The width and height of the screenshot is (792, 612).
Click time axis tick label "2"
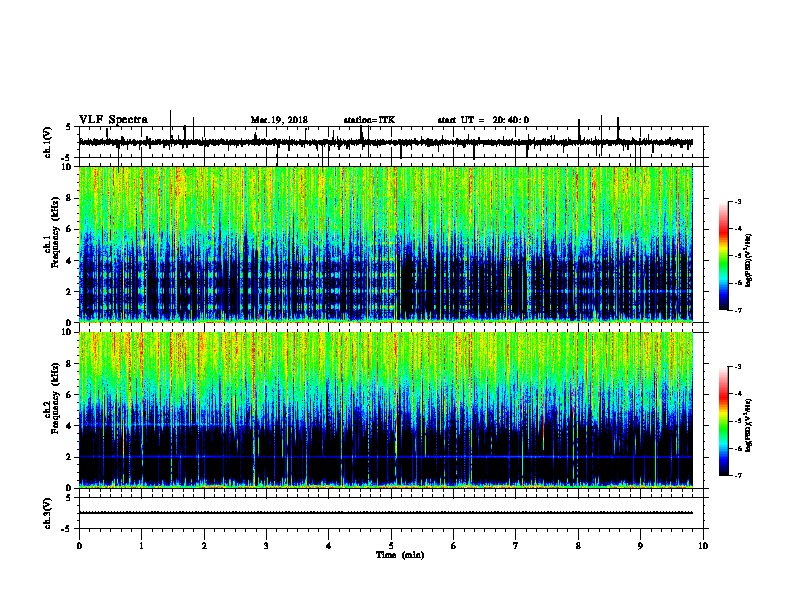pos(204,546)
